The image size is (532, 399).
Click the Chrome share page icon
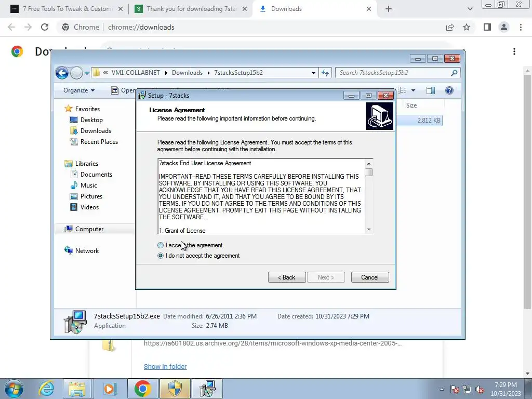point(450,27)
